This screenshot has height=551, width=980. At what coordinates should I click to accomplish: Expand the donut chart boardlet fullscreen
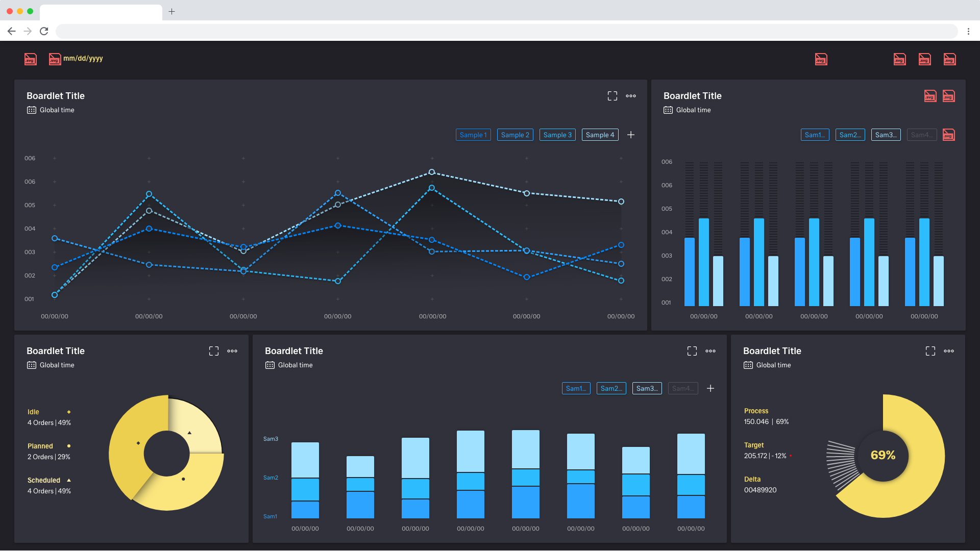pos(214,351)
